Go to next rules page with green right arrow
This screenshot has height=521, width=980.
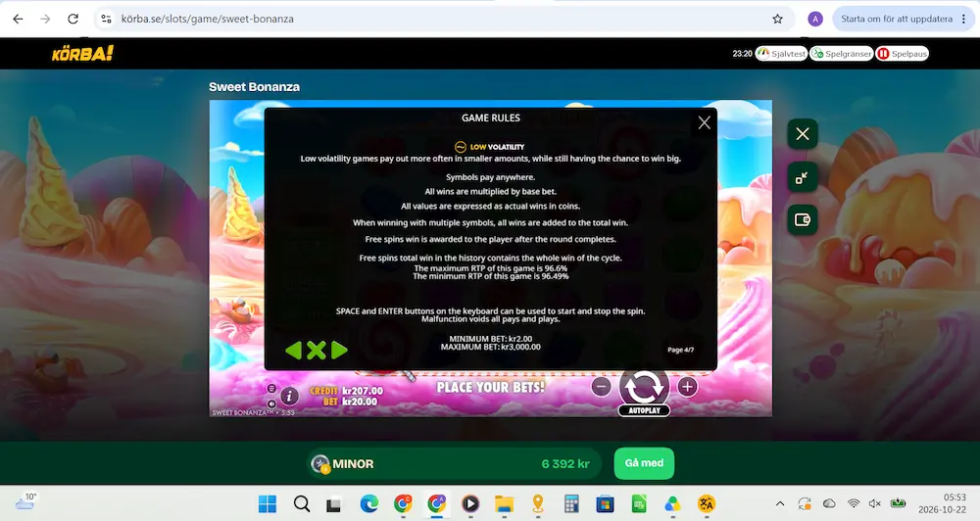point(339,351)
